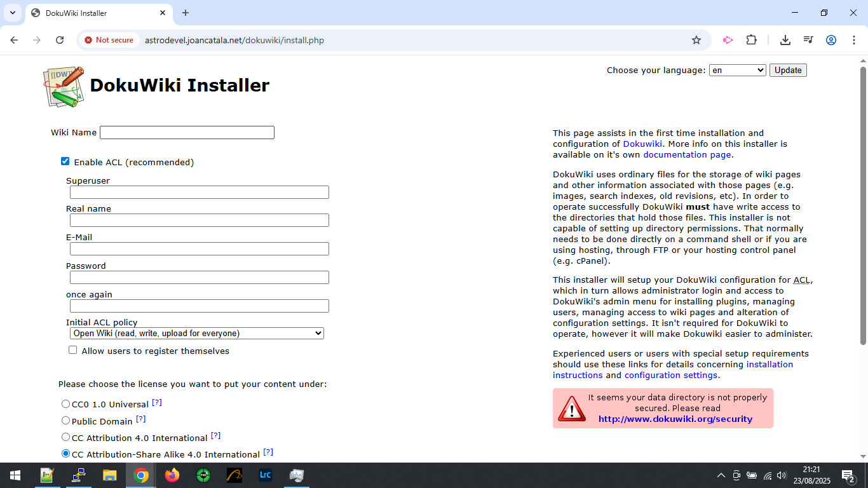Open the Windows Start menu
Viewport: 868px width, 488px height.
15,475
